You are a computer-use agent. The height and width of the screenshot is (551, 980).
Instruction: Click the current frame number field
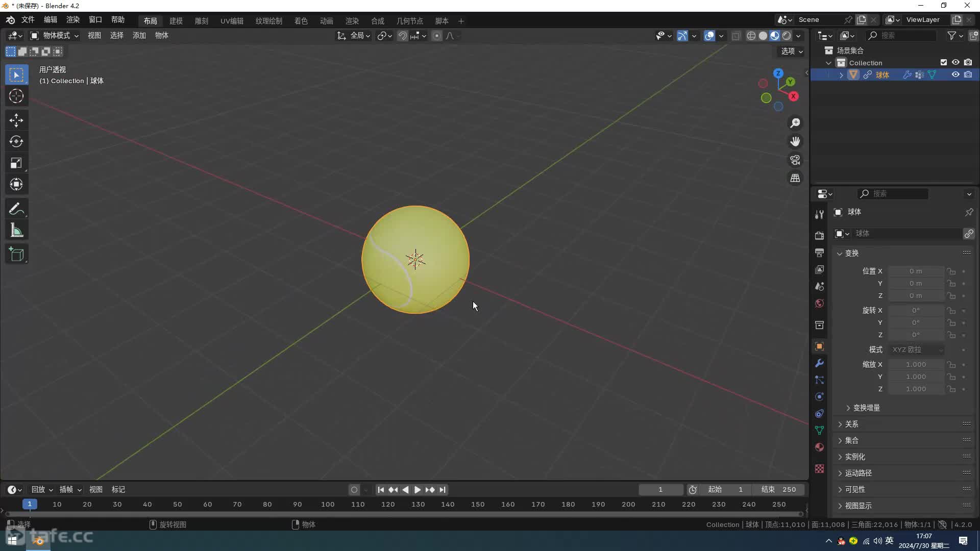click(660, 490)
